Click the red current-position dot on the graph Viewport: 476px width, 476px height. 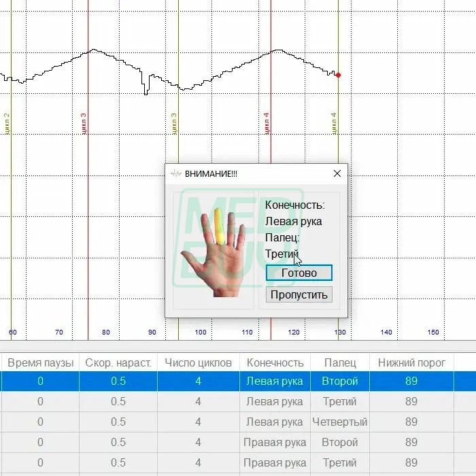tap(338, 75)
